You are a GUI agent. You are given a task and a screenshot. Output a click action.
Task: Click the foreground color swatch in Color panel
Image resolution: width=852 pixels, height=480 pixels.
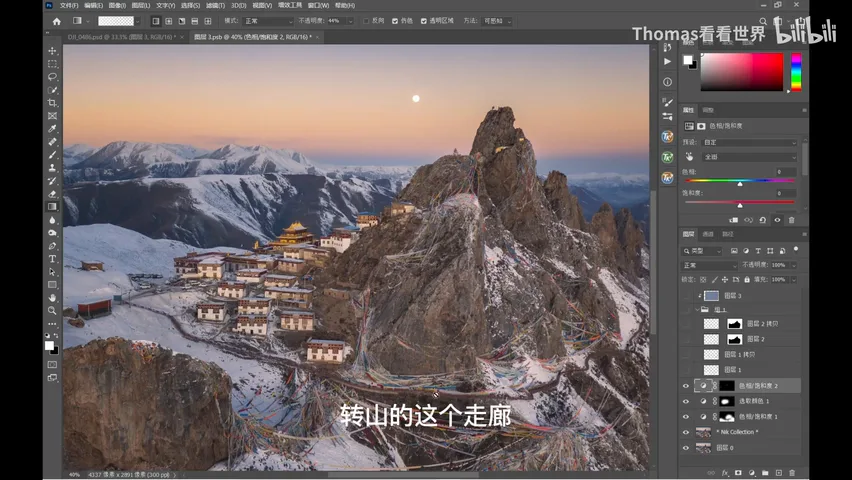[x=687, y=59]
